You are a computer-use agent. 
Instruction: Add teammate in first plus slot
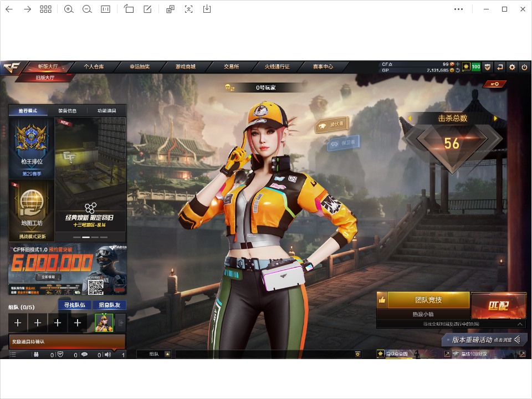pos(18,323)
